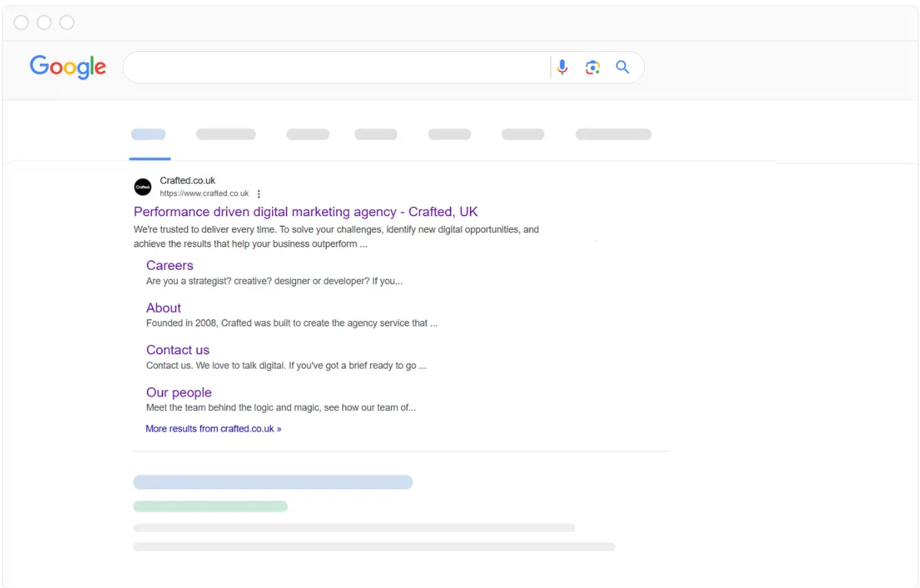Image resolution: width=920 pixels, height=588 pixels.
Task: Open the Performance driven digital marketing agency result
Action: [306, 212]
